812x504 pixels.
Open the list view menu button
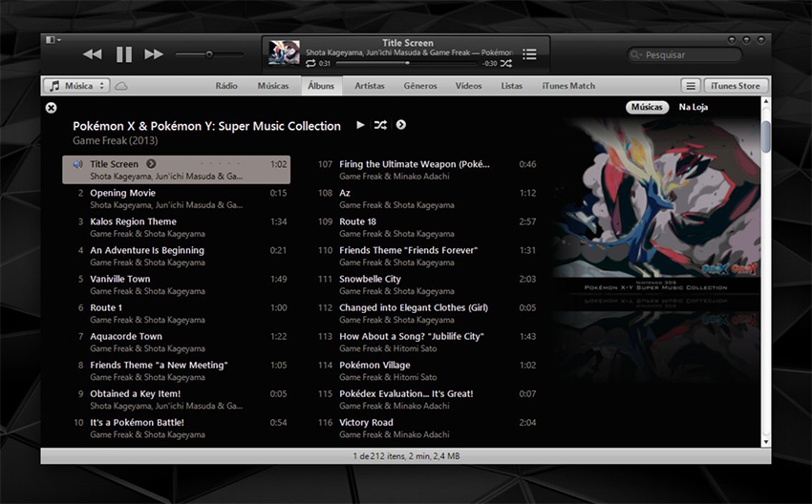(691, 86)
